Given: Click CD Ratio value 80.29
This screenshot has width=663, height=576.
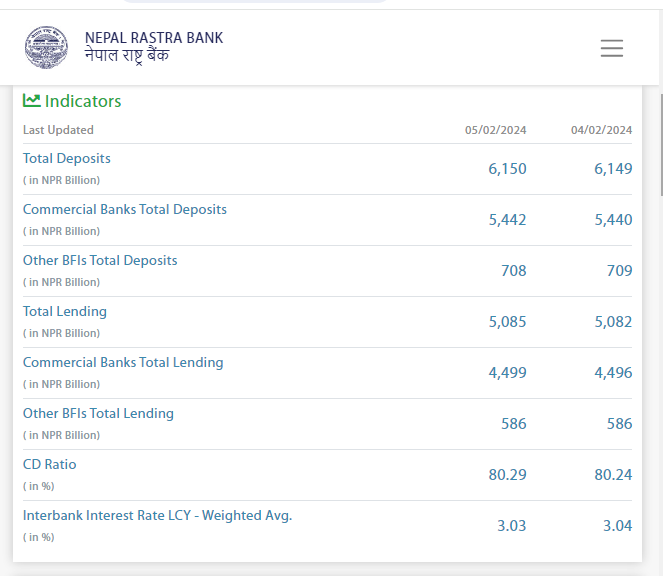Looking at the screenshot, I should (507, 475).
